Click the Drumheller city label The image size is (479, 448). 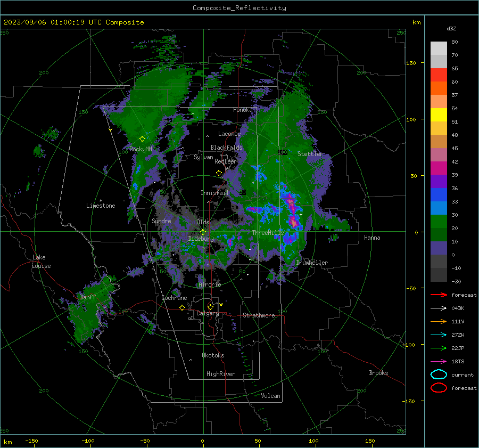point(312,263)
